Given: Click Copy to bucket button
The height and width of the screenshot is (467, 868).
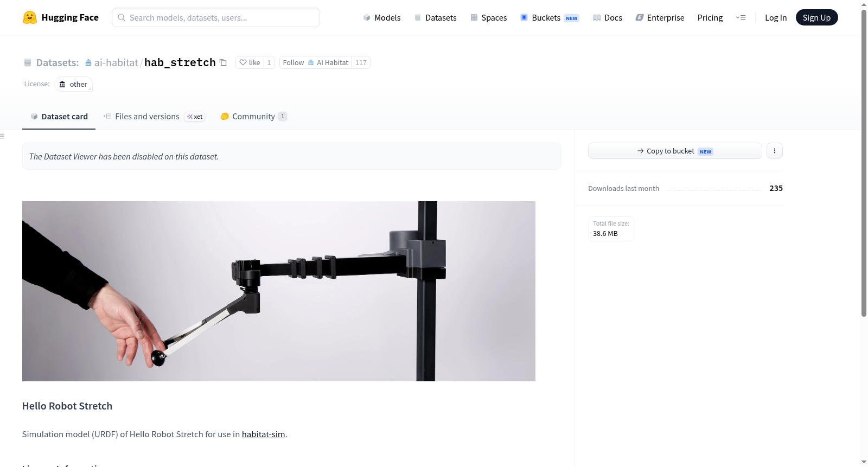Looking at the screenshot, I should (x=675, y=151).
